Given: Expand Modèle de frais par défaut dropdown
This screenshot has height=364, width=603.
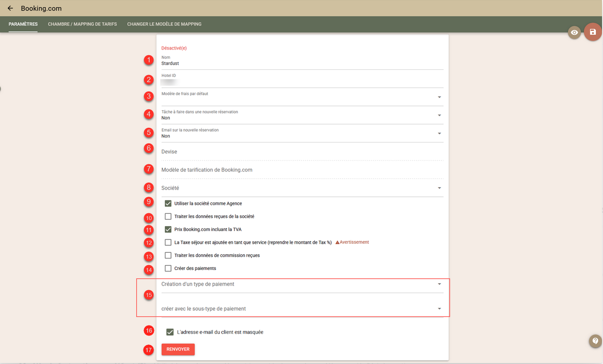Looking at the screenshot, I should 302,97.
